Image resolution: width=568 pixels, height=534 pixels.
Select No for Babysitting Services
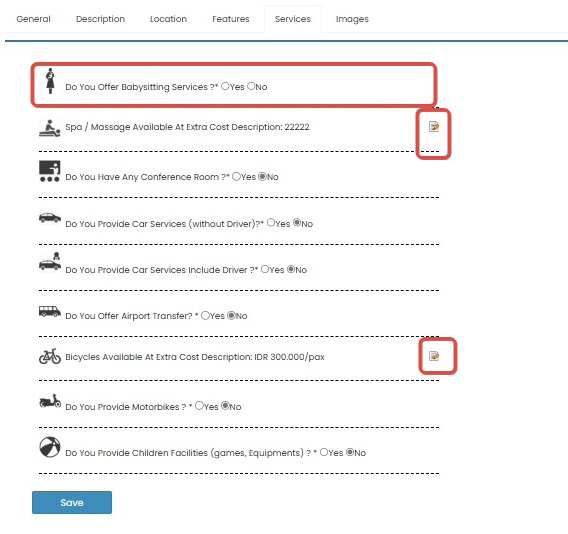click(251, 86)
